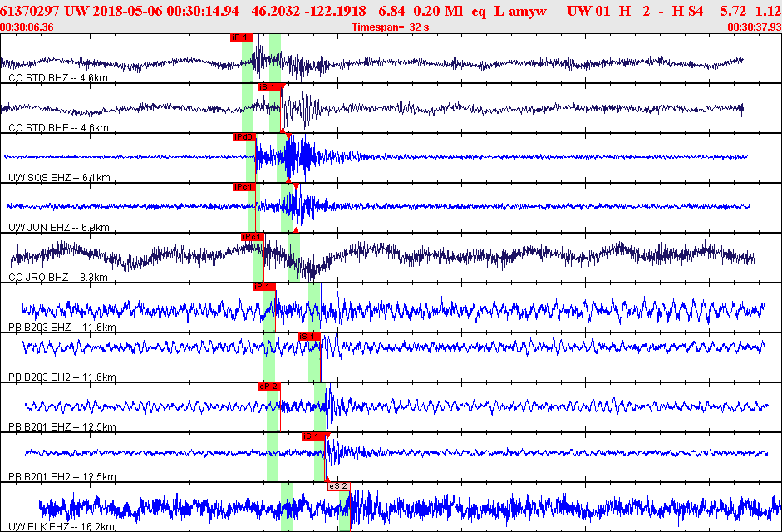Click the eP 2 pick flag on PB B201 EHZ
The image size is (782, 532).
[268, 387]
